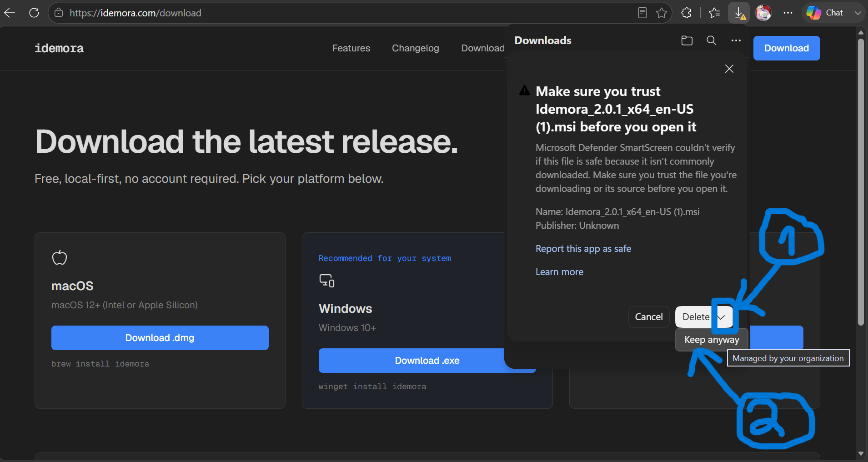This screenshot has width=868, height=462.
Task: Click the Windows devices icon on the card
Action: point(327,281)
